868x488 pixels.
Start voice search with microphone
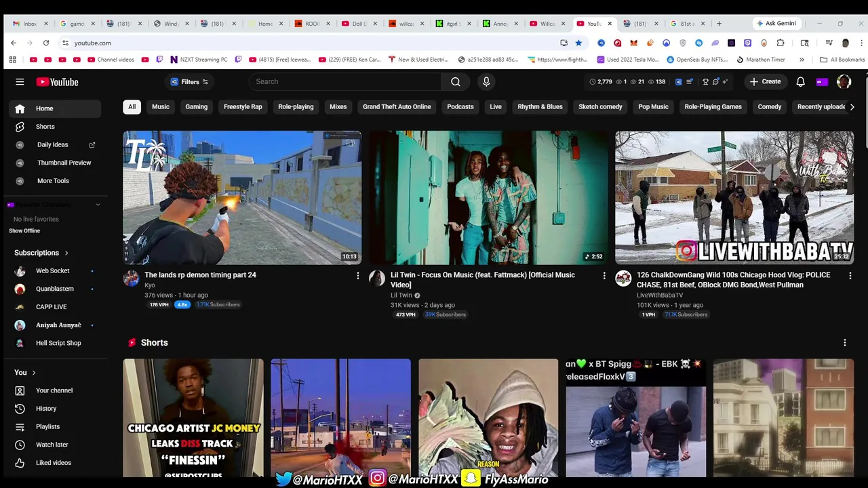486,81
